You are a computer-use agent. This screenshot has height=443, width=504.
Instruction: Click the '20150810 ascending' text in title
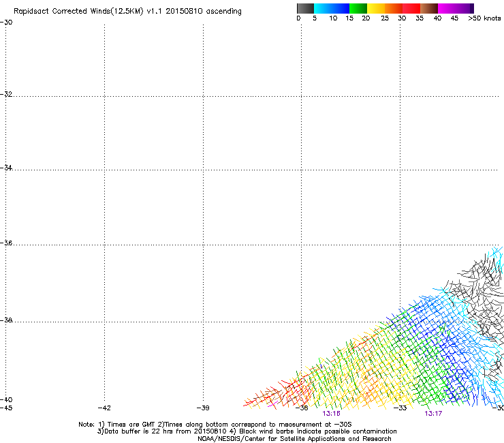point(204,12)
